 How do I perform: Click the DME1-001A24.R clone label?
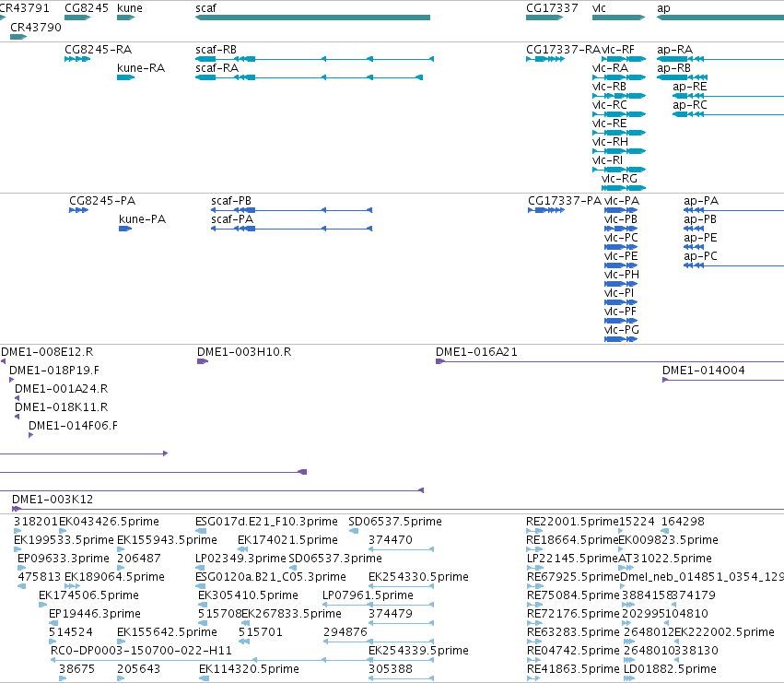pyautogui.click(x=61, y=389)
